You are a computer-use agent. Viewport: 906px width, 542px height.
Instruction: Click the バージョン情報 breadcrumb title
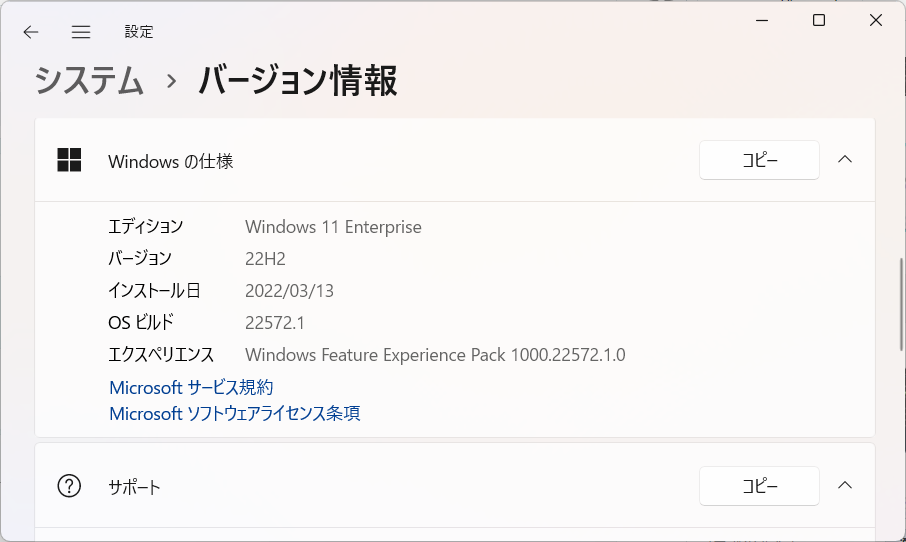point(298,80)
